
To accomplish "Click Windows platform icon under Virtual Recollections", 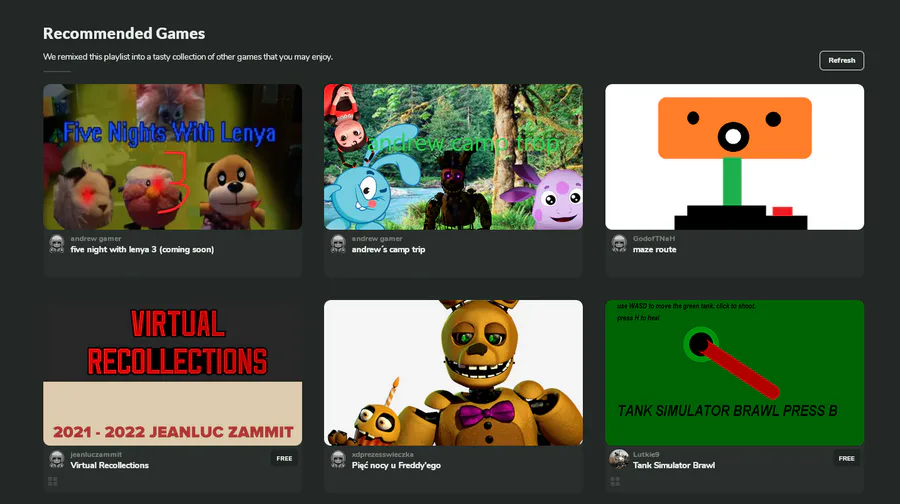I will coord(53,482).
